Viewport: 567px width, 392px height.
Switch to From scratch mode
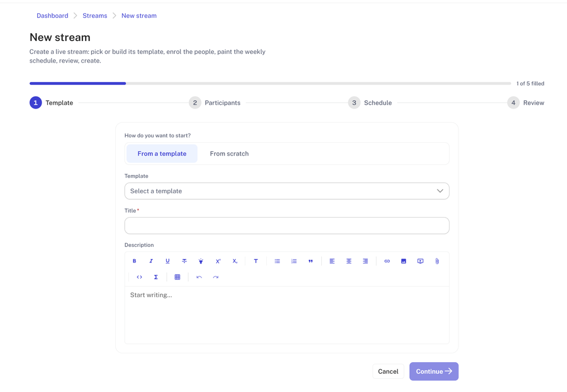[229, 154]
